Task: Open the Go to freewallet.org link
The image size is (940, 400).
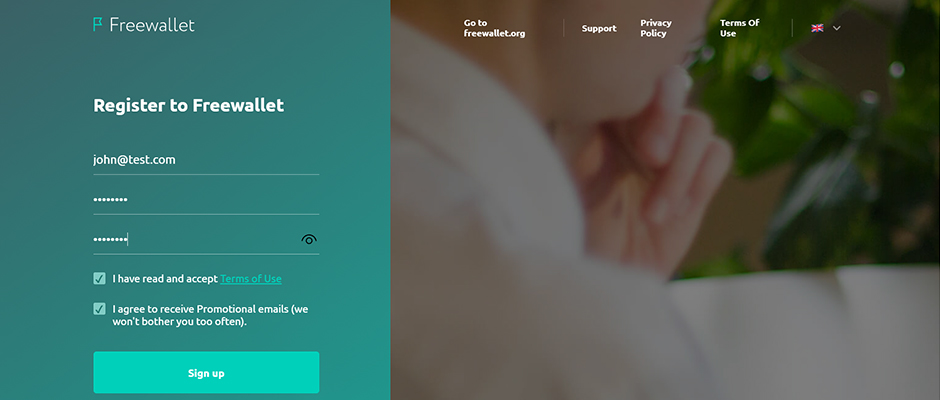Action: point(494,28)
